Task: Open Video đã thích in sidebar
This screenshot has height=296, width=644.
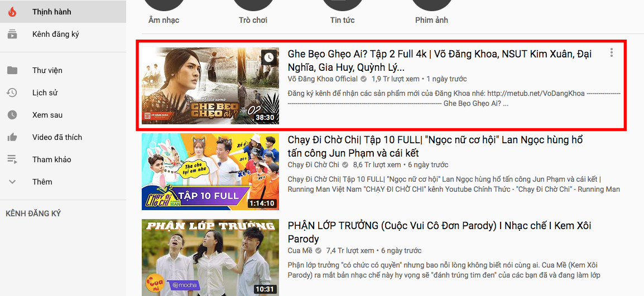Action: tap(63, 137)
